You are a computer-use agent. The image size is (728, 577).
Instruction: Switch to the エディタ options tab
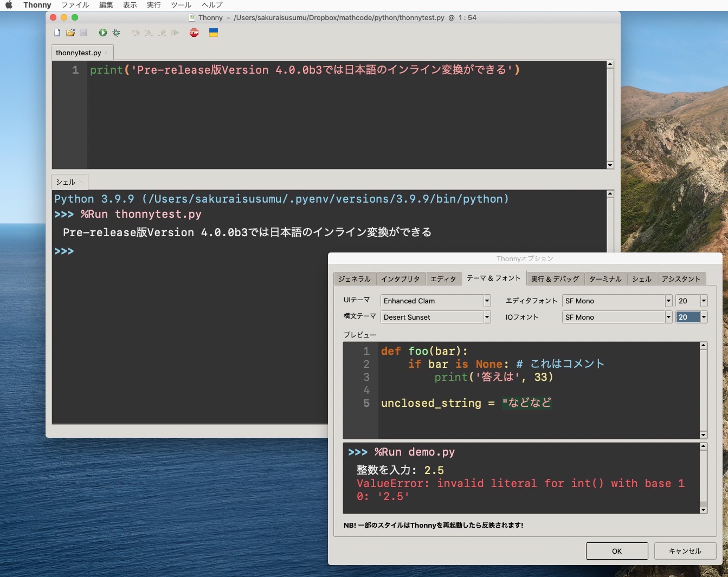(443, 279)
